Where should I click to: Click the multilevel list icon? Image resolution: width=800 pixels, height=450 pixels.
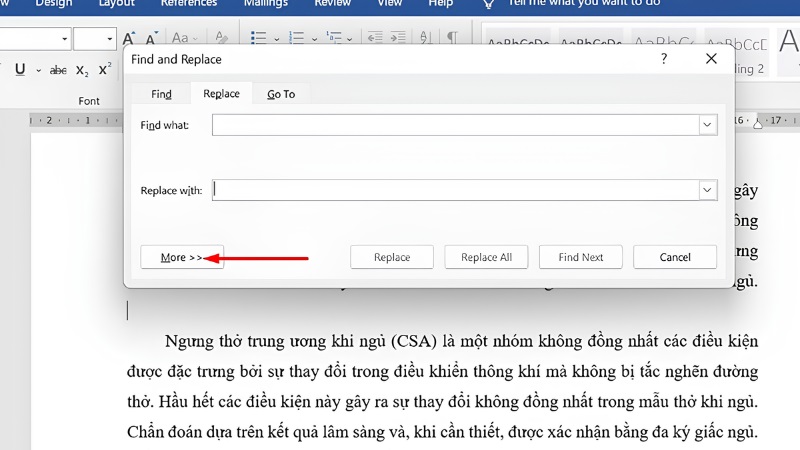coord(334,38)
